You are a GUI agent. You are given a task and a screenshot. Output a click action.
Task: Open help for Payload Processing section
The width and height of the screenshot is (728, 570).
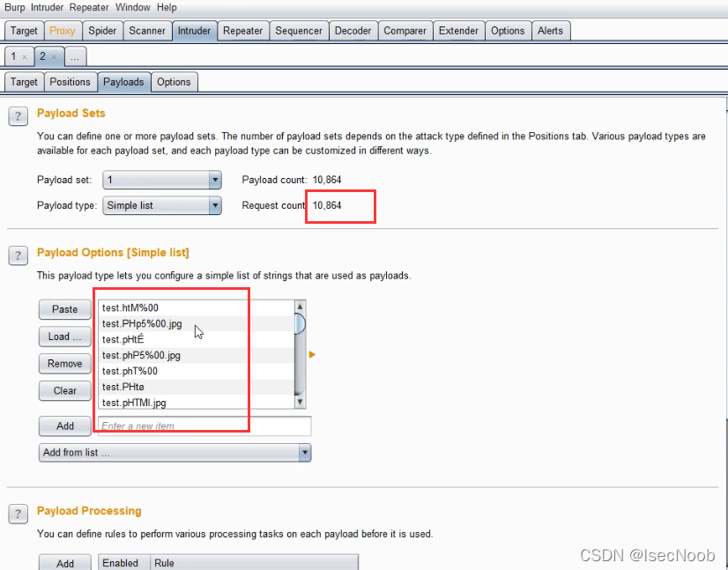pos(19,514)
